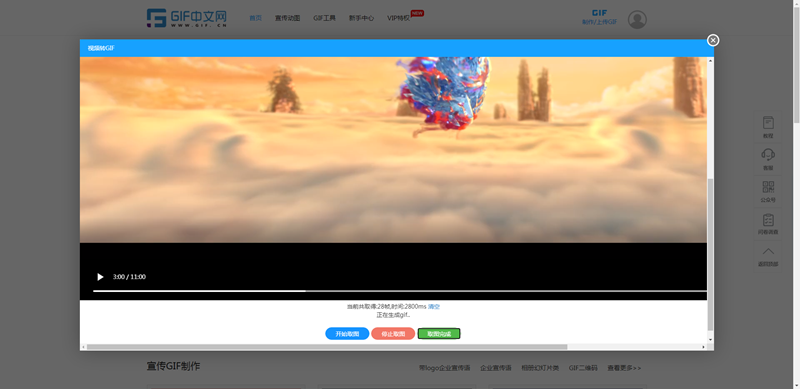
Task: Open the 公众号 QR code icon
Action: click(768, 191)
